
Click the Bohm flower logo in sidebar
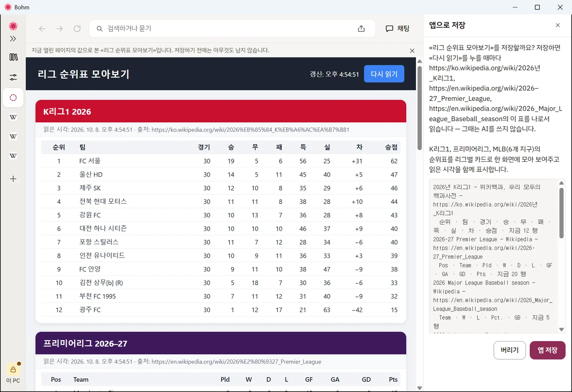[x=13, y=26]
